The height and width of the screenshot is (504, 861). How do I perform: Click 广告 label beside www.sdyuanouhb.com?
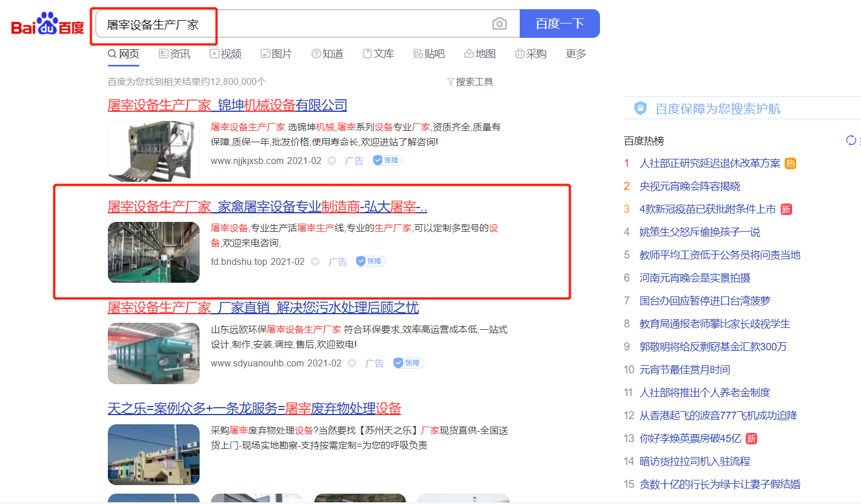[x=375, y=364]
